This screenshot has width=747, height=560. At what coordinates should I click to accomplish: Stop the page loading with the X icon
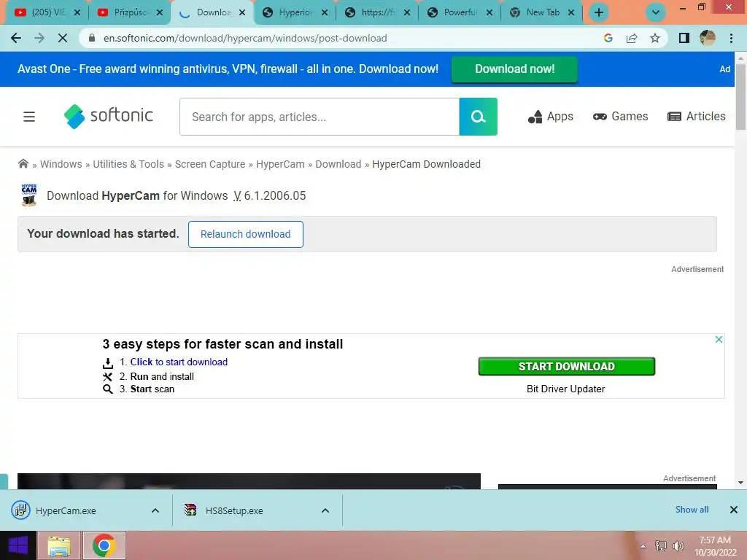[63, 38]
